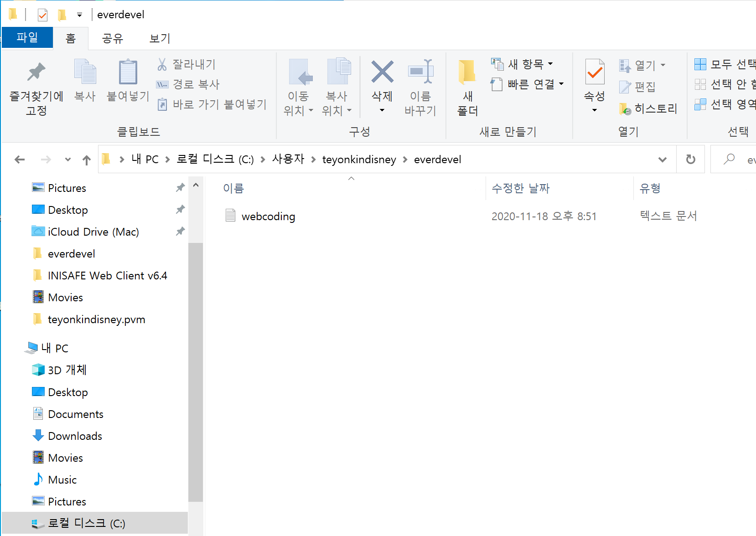The height and width of the screenshot is (536, 756).
Task: Refresh the folder view
Action: [691, 160]
